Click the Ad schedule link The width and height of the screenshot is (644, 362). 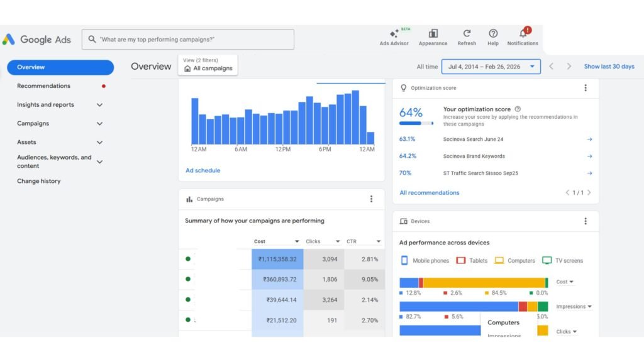203,170
